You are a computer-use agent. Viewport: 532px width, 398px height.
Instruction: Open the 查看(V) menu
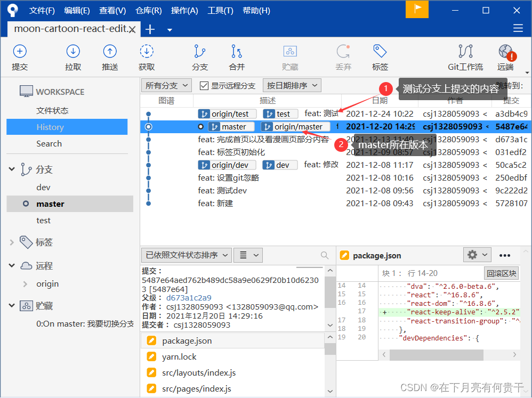point(112,11)
